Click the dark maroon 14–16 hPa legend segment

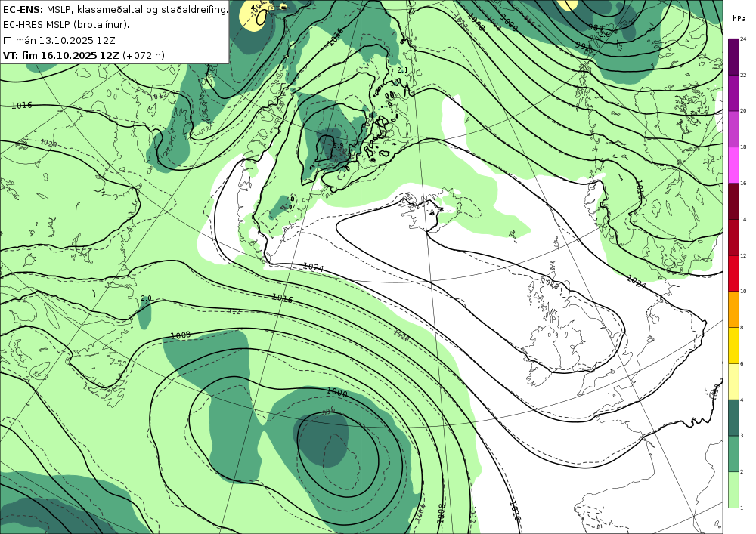(733, 201)
